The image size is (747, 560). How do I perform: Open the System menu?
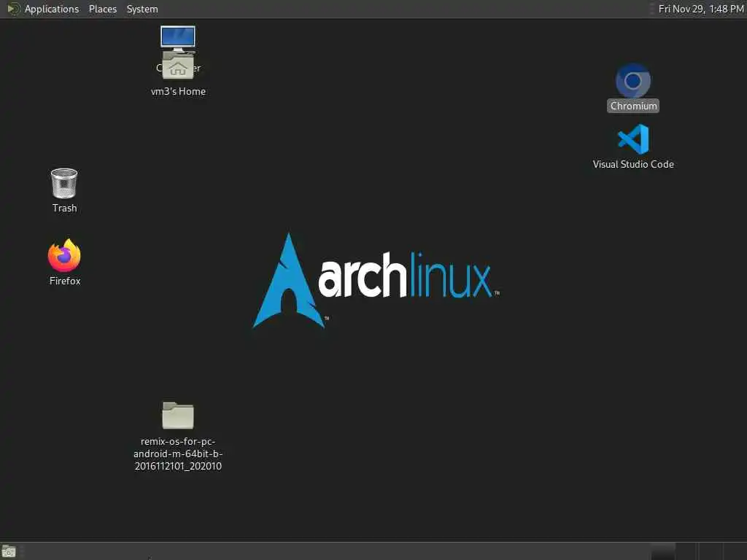(142, 9)
